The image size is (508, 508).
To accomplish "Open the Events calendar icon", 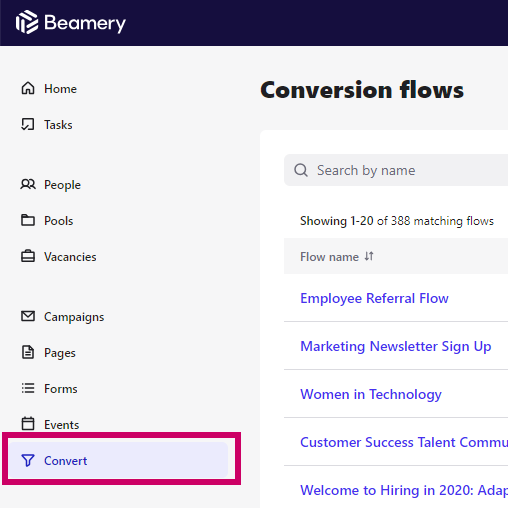I will [28, 424].
